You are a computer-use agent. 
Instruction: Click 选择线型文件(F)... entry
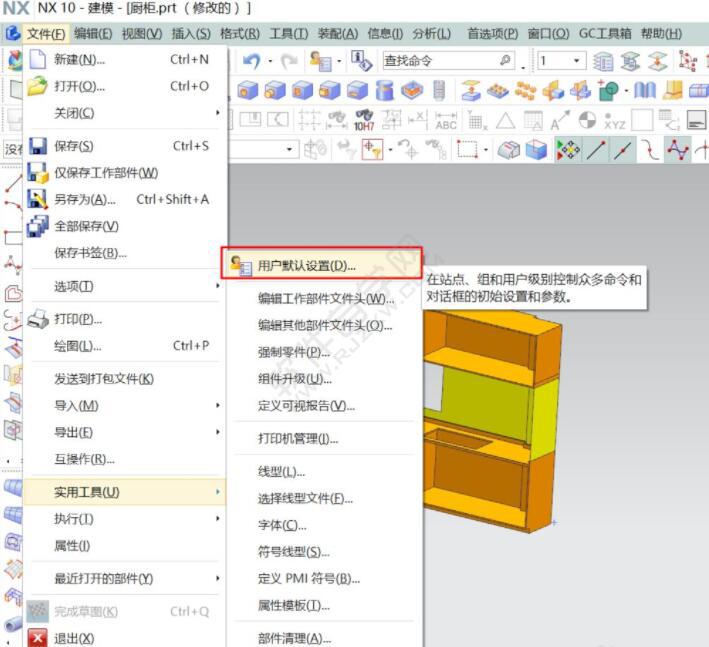pos(323,498)
